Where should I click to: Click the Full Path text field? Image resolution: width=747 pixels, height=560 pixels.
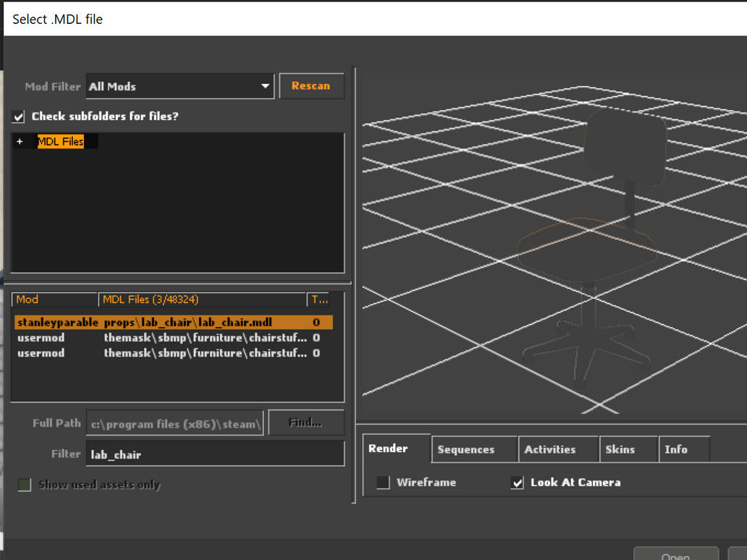(175, 424)
